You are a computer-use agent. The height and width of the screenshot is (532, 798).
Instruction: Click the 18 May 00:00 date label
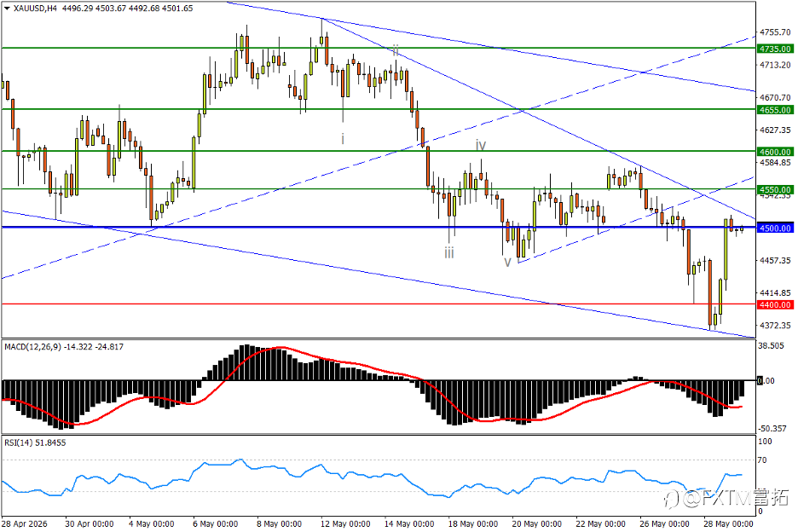point(473,523)
